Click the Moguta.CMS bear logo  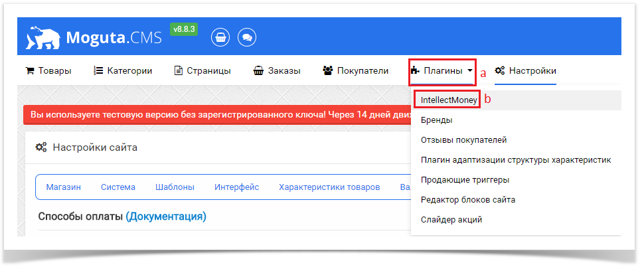tap(43, 38)
